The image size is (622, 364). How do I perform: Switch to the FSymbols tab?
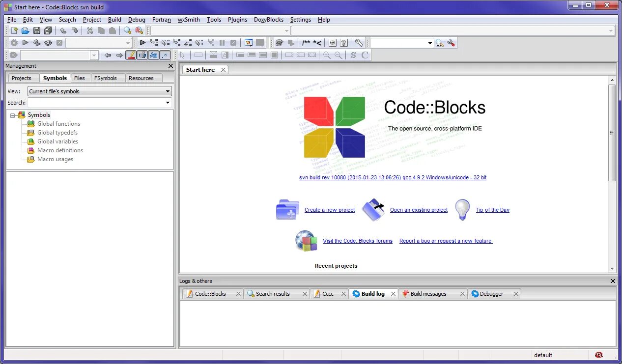coord(106,78)
